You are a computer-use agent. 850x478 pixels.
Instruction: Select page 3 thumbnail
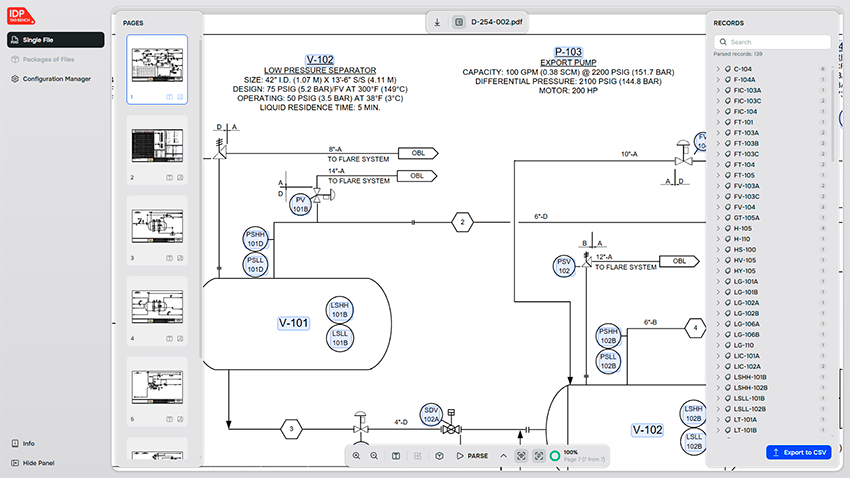[x=157, y=226]
